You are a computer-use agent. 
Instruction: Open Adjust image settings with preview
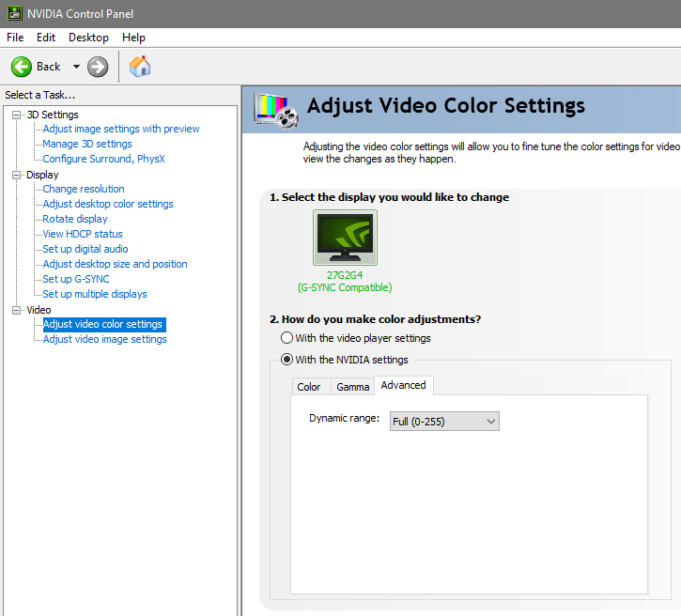pos(121,129)
